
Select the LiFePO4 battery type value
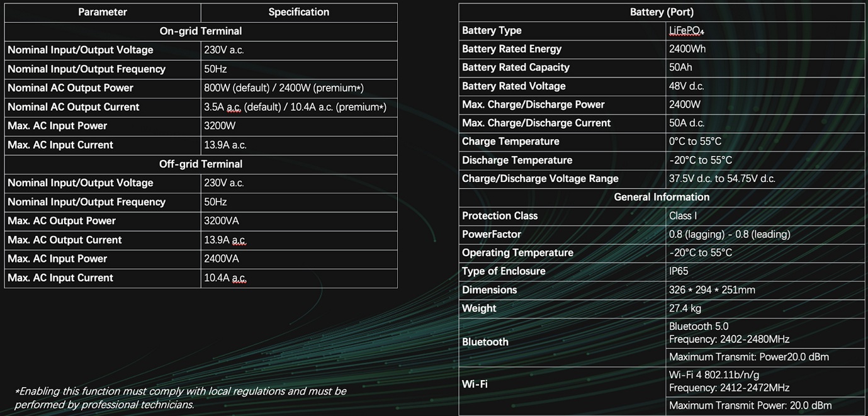[687, 31]
